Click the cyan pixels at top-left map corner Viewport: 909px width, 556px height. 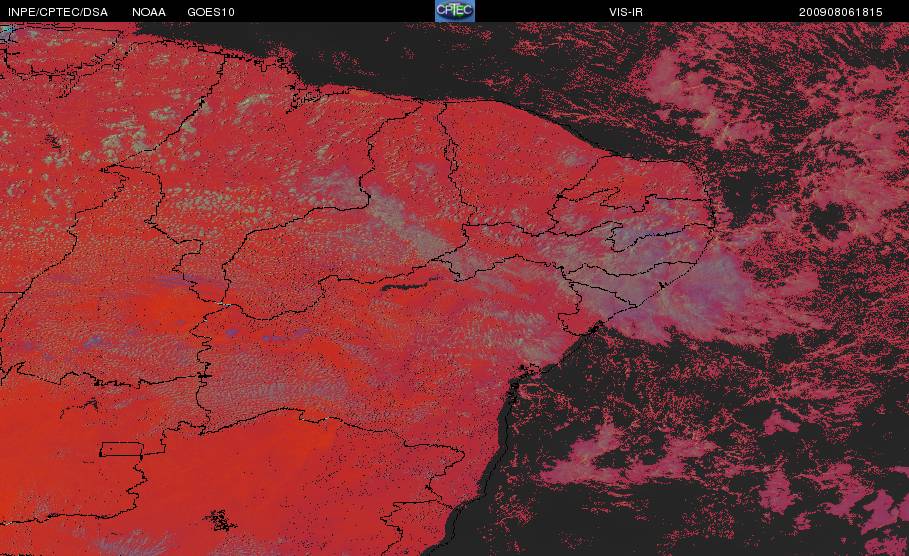6,29
